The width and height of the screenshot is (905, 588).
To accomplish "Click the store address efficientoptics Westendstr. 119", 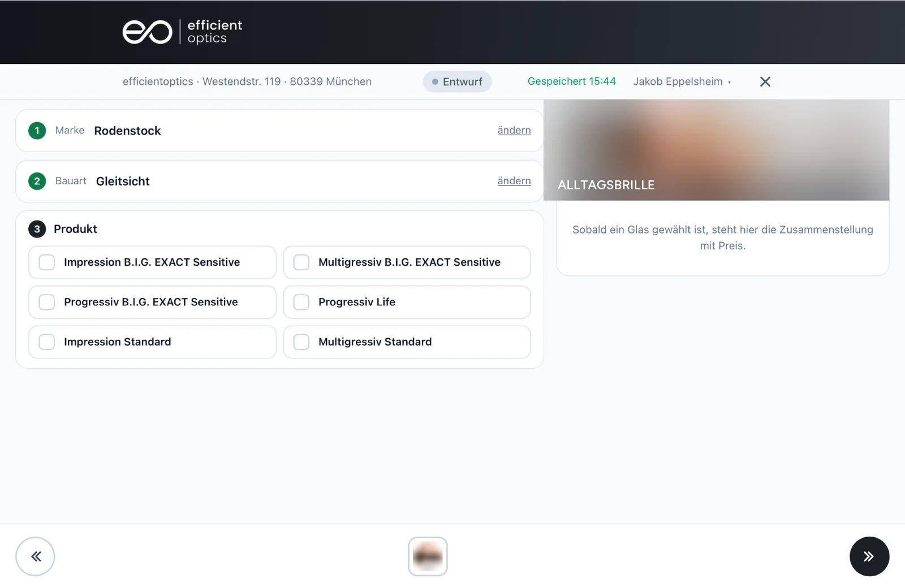I will click(x=247, y=81).
